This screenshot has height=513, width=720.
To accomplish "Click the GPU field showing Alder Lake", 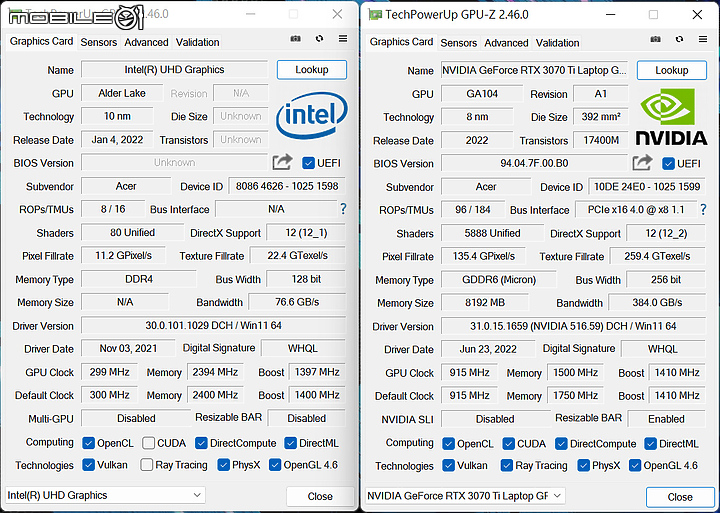I will pos(122,93).
